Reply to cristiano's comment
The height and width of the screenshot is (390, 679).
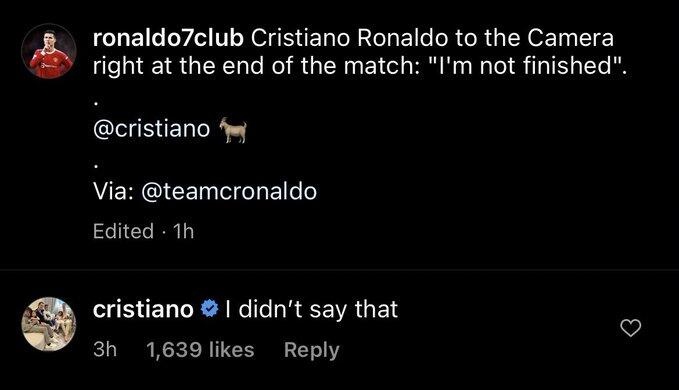(x=311, y=350)
